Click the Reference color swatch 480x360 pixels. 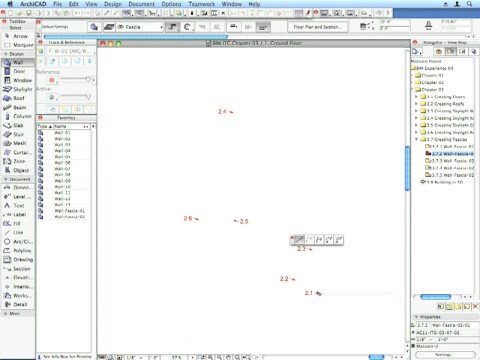tap(52, 80)
